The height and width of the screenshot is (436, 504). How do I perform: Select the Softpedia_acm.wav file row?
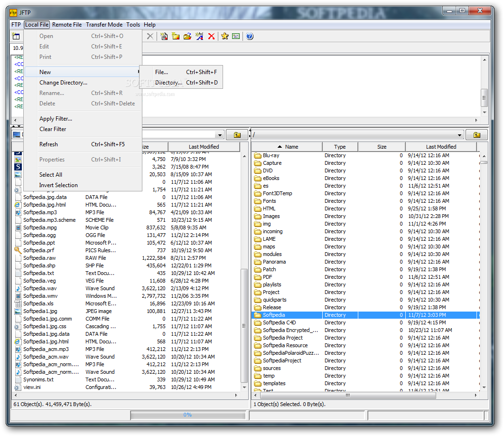[x=127, y=357]
